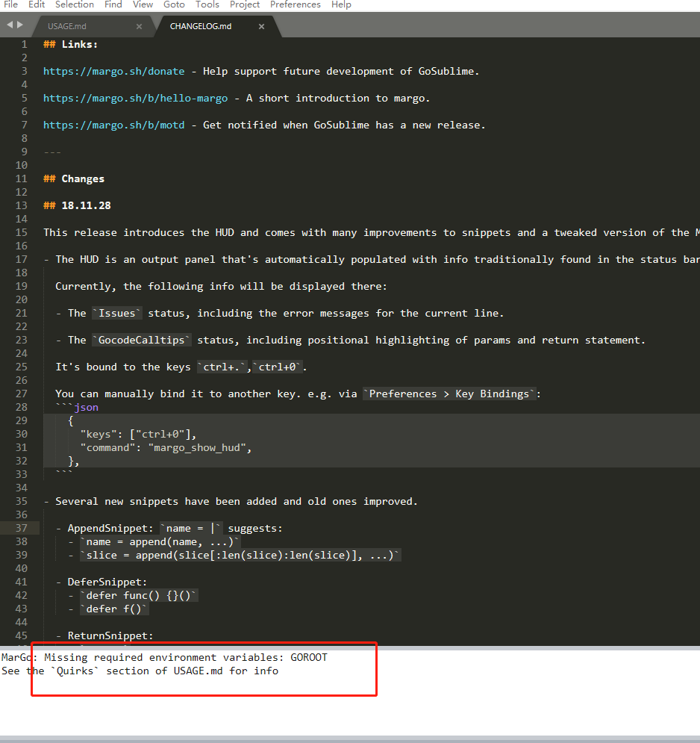
Task: Open the Project menu
Action: click(x=245, y=4)
